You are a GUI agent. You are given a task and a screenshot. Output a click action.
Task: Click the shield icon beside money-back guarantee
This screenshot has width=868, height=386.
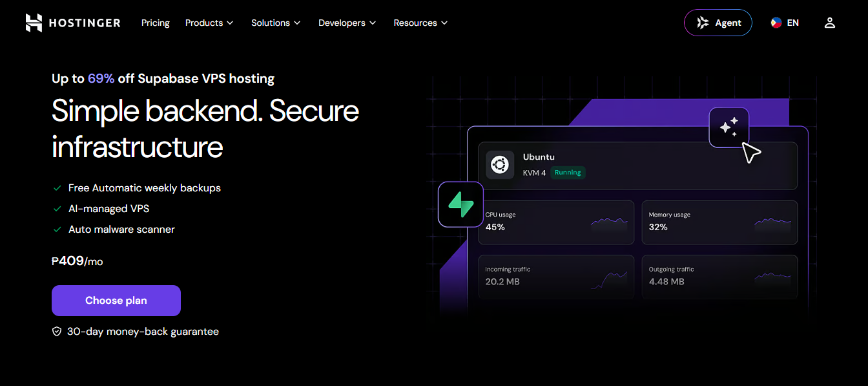57,332
